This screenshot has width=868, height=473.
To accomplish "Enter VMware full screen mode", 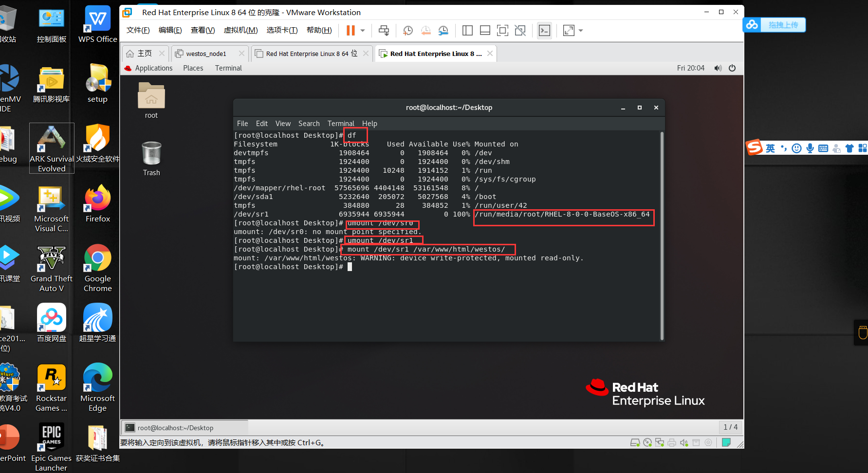I will (x=502, y=31).
